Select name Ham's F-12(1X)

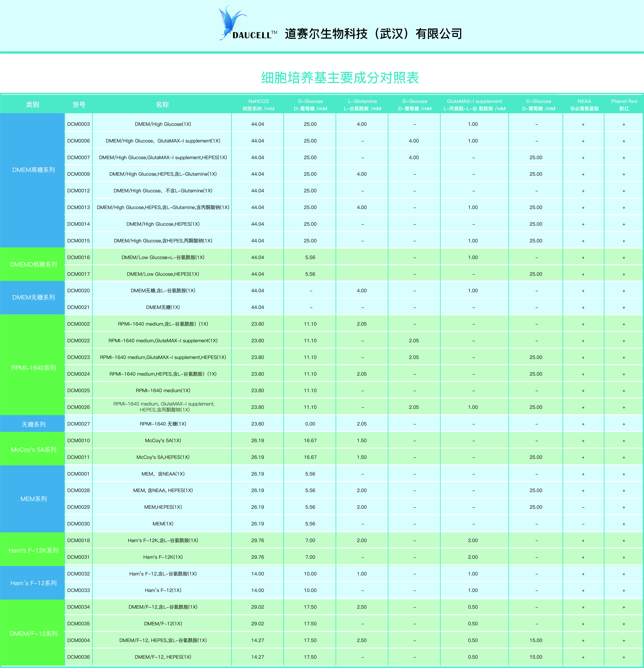coord(163,590)
